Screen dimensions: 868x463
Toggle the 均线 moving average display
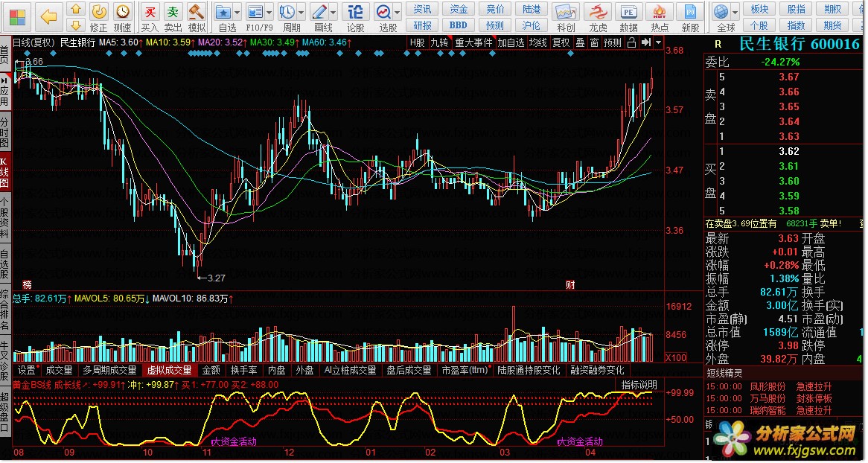coord(538,42)
